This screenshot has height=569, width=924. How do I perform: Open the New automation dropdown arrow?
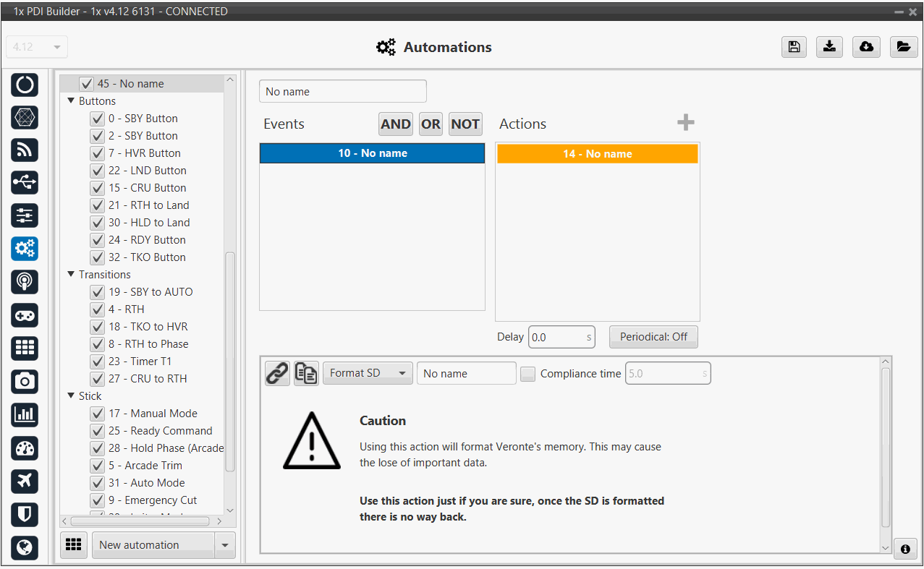point(225,545)
